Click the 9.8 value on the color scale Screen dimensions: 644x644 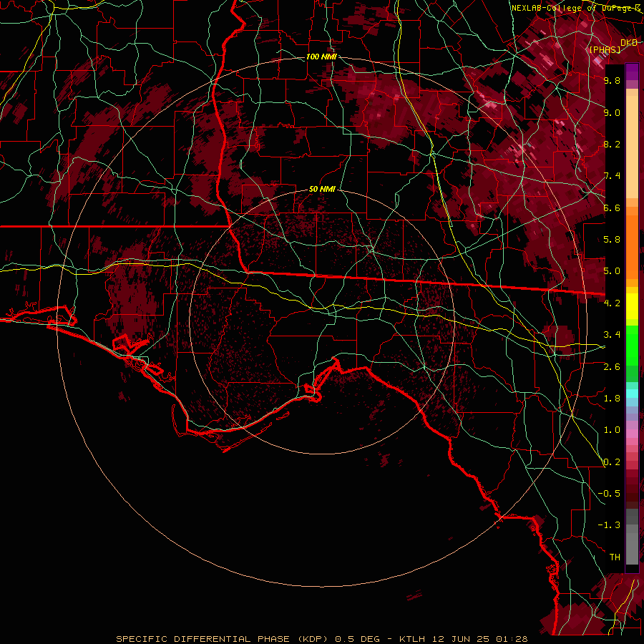click(612, 81)
